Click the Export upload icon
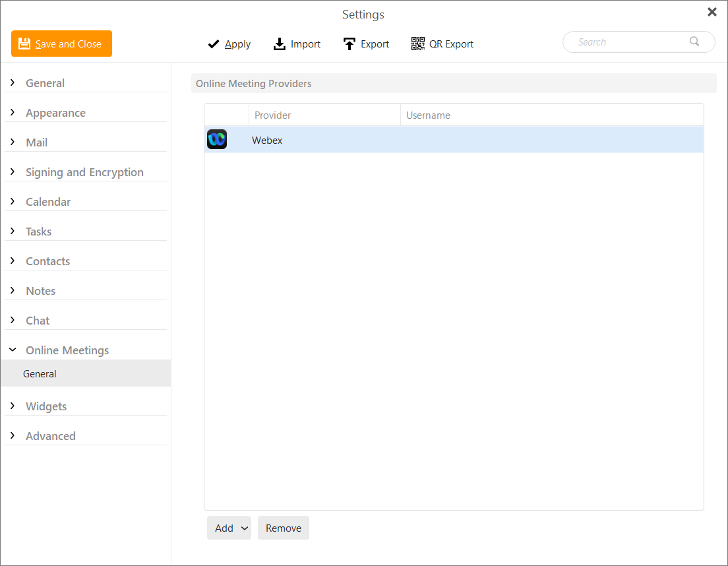This screenshot has height=566, width=728. (349, 44)
